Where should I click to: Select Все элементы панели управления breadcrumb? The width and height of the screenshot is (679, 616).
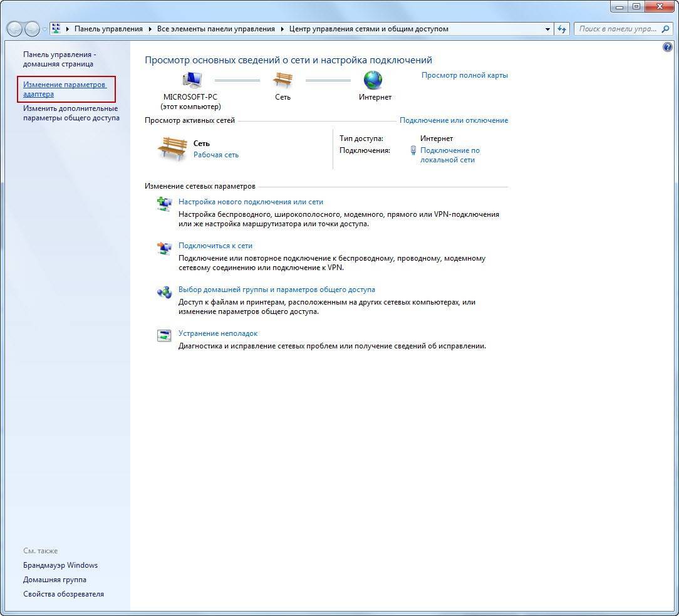216,29
